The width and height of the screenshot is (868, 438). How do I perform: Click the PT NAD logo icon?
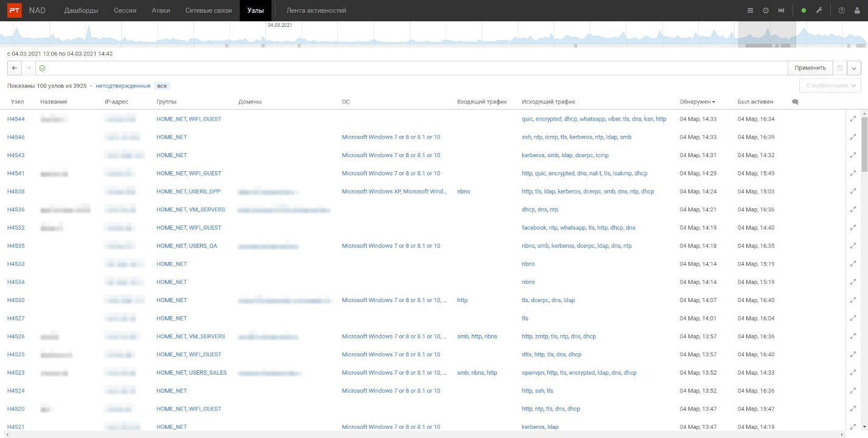[x=15, y=10]
